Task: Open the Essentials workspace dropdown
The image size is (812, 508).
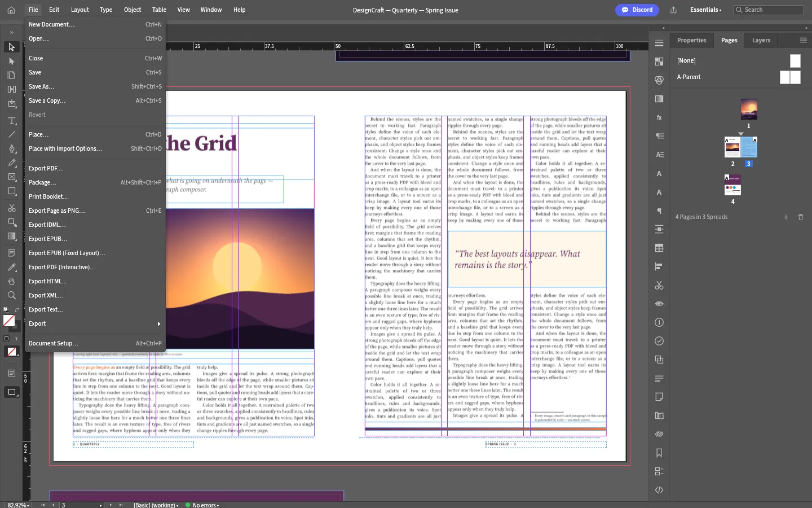Action: pyautogui.click(x=705, y=10)
